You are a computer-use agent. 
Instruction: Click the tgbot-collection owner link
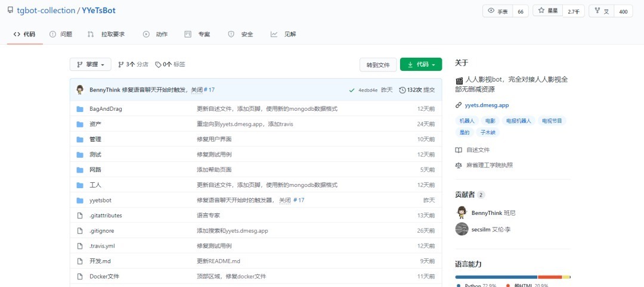click(x=46, y=11)
